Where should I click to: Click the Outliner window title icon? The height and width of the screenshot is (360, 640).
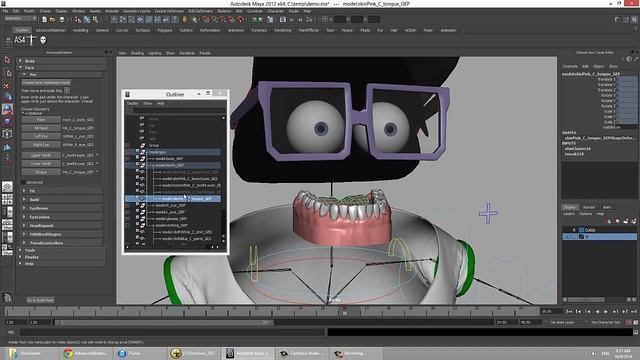pos(127,94)
